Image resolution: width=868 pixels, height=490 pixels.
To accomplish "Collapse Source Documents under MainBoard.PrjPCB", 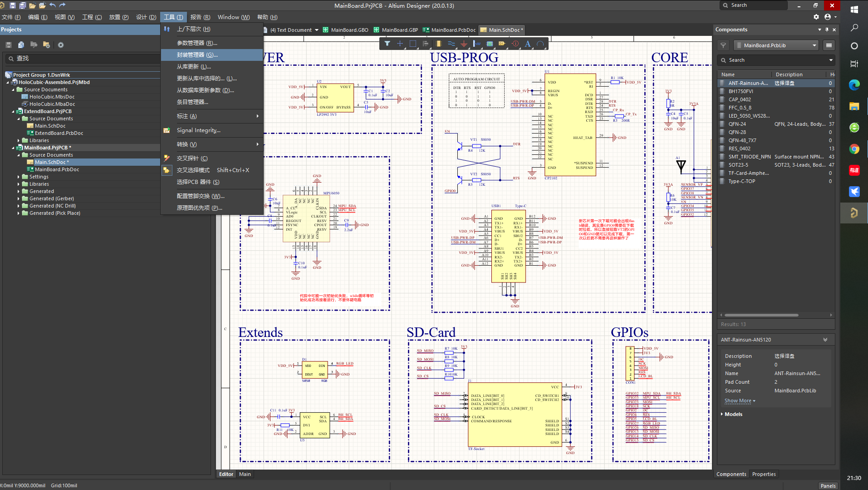I will click(18, 154).
